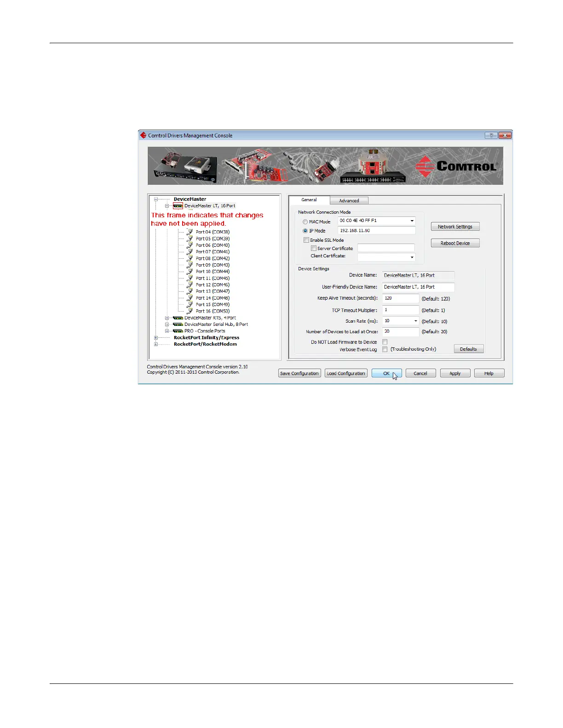Click the Reboot Device button
563x728 pixels.
[x=455, y=243]
